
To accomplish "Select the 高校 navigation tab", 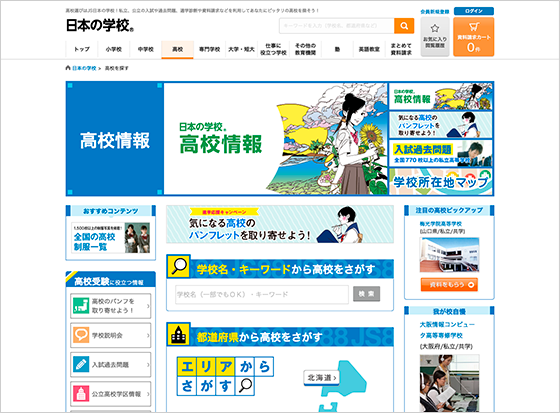I will pos(178,49).
